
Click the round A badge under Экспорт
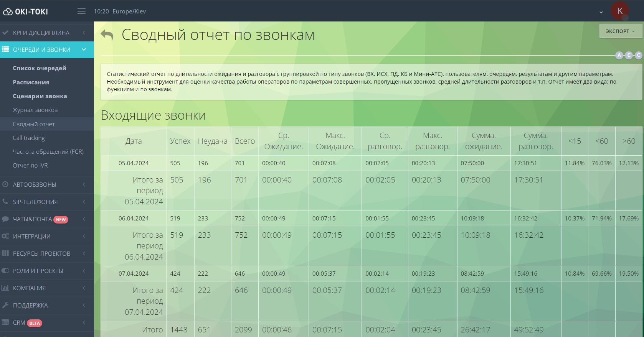[619, 55]
